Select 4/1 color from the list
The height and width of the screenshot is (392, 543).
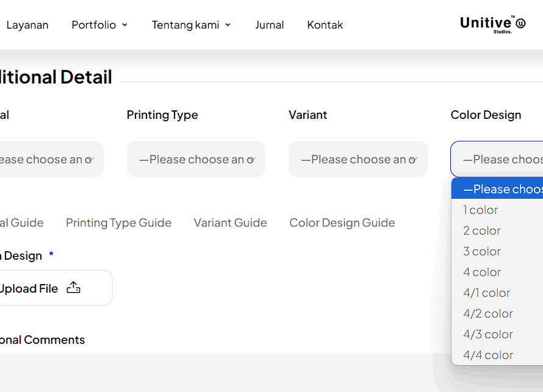487,293
